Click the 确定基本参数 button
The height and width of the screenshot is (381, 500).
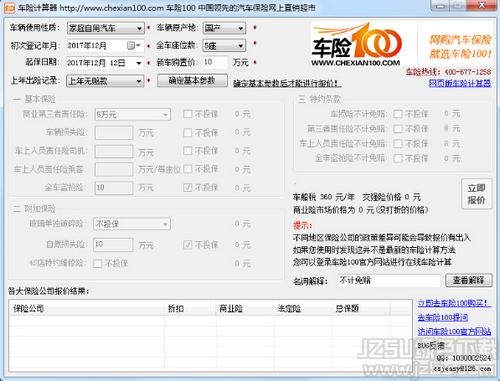192,81
